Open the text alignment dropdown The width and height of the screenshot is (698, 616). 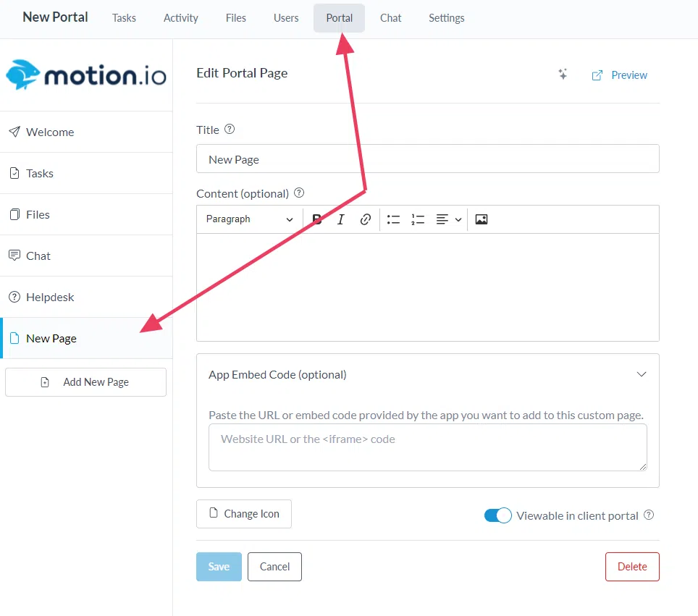449,219
